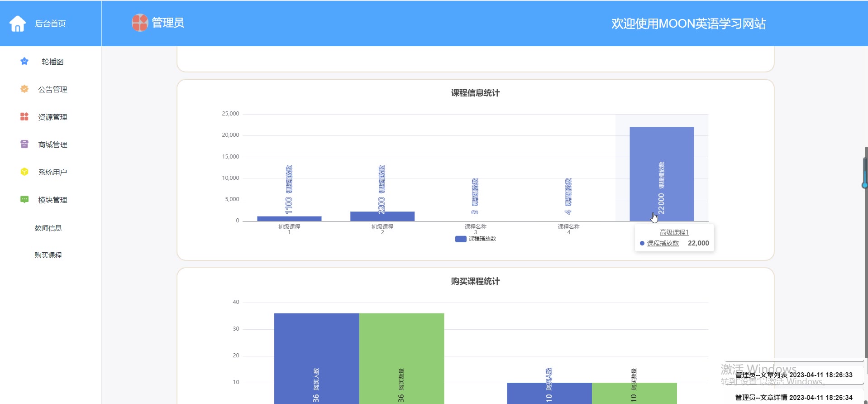Click the blue 购买人数 bar showing 36
This screenshot has width=868, height=404.
316,358
